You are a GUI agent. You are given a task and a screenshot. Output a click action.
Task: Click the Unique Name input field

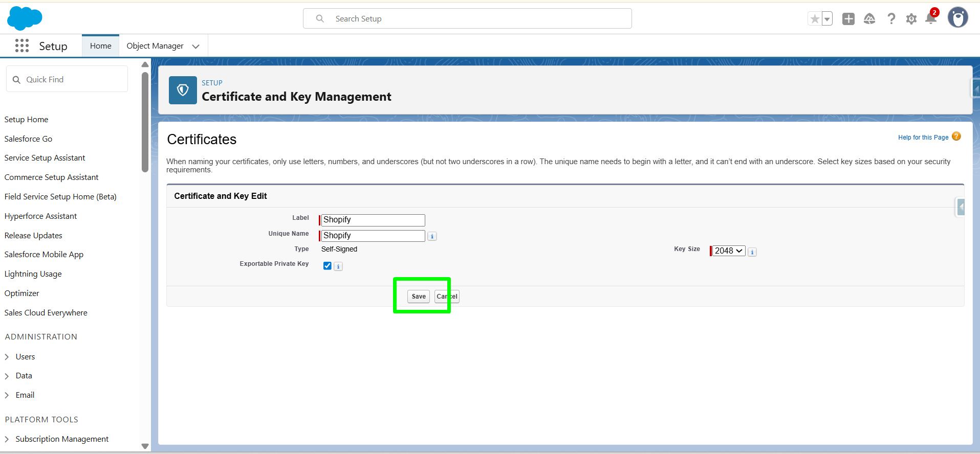[373, 236]
